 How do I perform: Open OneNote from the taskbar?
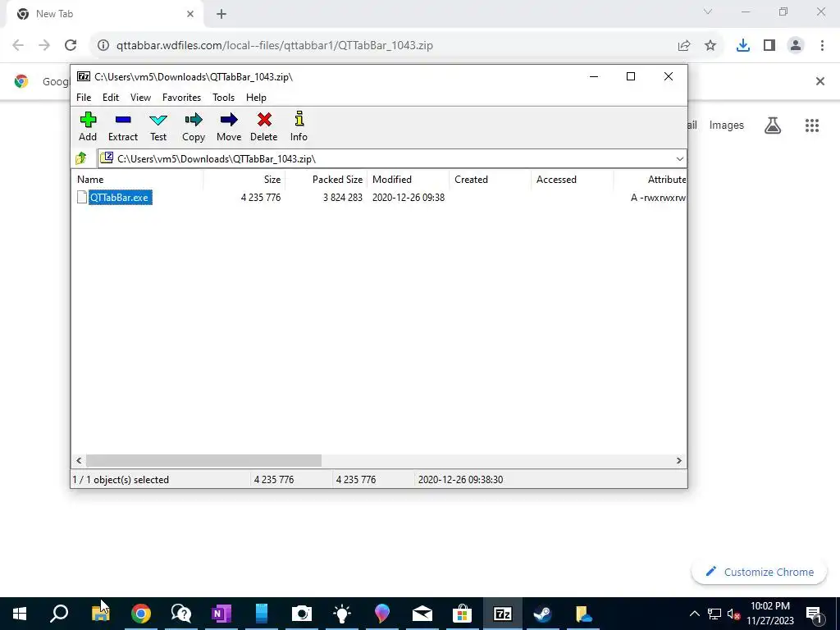pyautogui.click(x=221, y=614)
